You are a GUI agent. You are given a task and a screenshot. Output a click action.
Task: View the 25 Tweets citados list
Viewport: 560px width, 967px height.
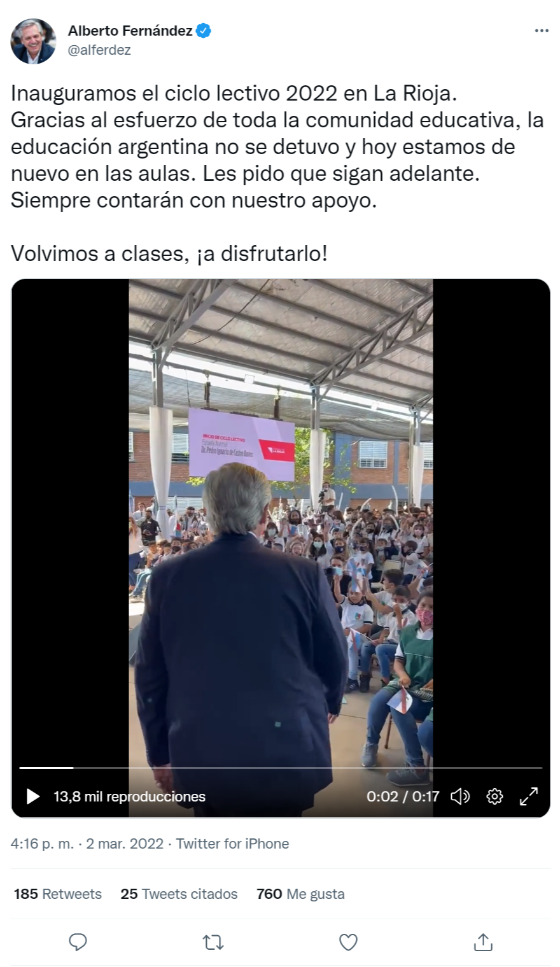point(179,894)
